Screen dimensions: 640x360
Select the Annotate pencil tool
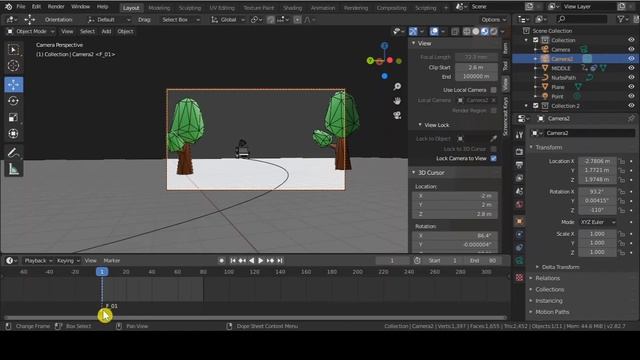pos(13,153)
